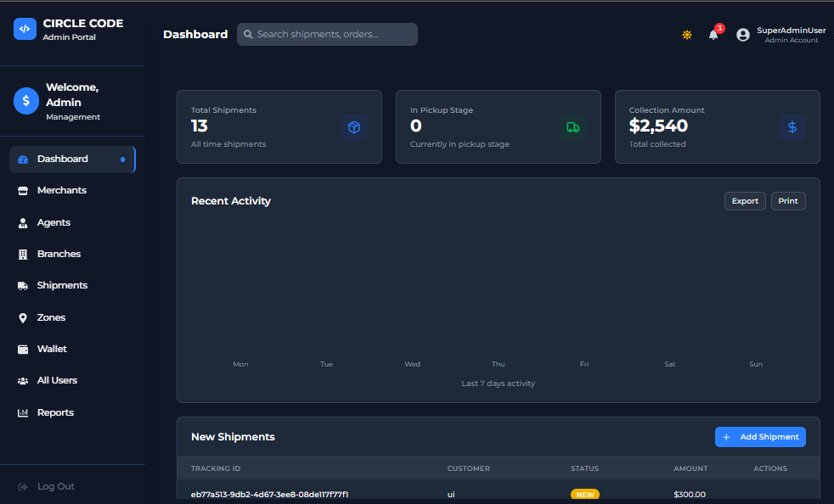Open SuperAdminUser account menu

coord(791,35)
